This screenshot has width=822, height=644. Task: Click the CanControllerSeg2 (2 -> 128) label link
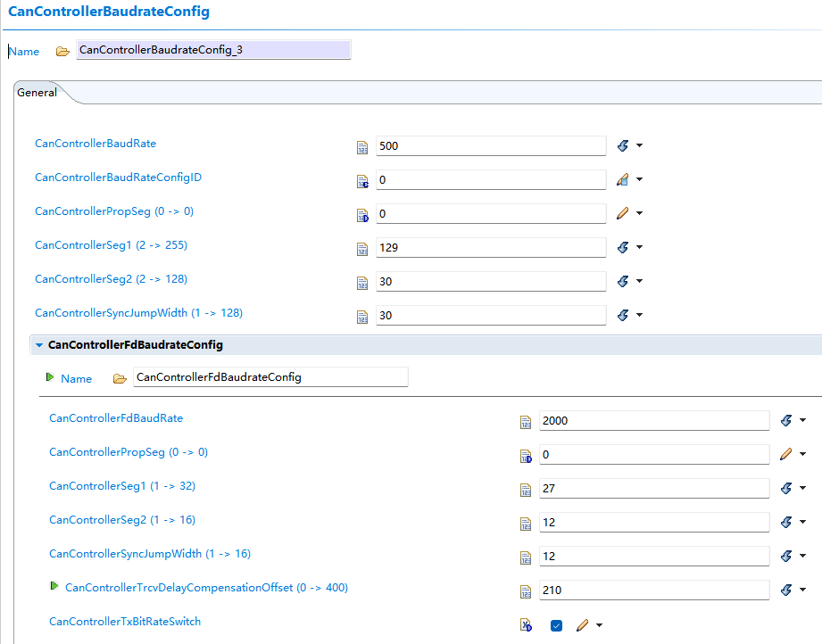tap(111, 279)
